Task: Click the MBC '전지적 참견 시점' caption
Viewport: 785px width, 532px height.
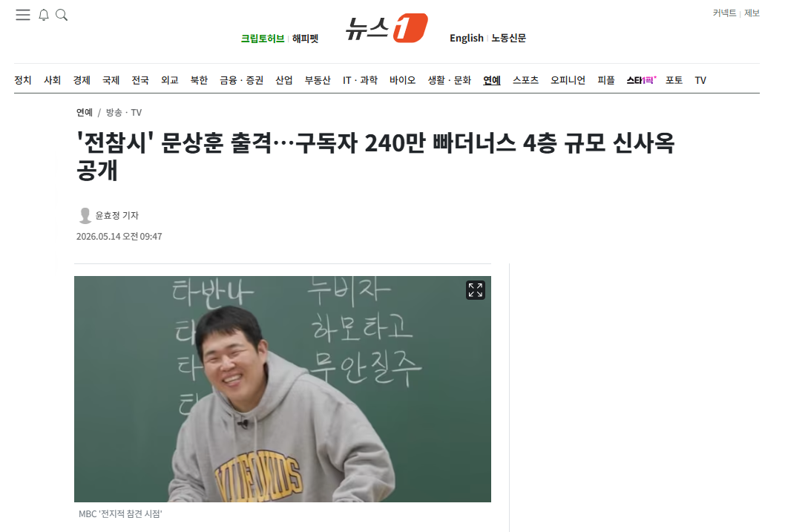Action: coord(120,514)
